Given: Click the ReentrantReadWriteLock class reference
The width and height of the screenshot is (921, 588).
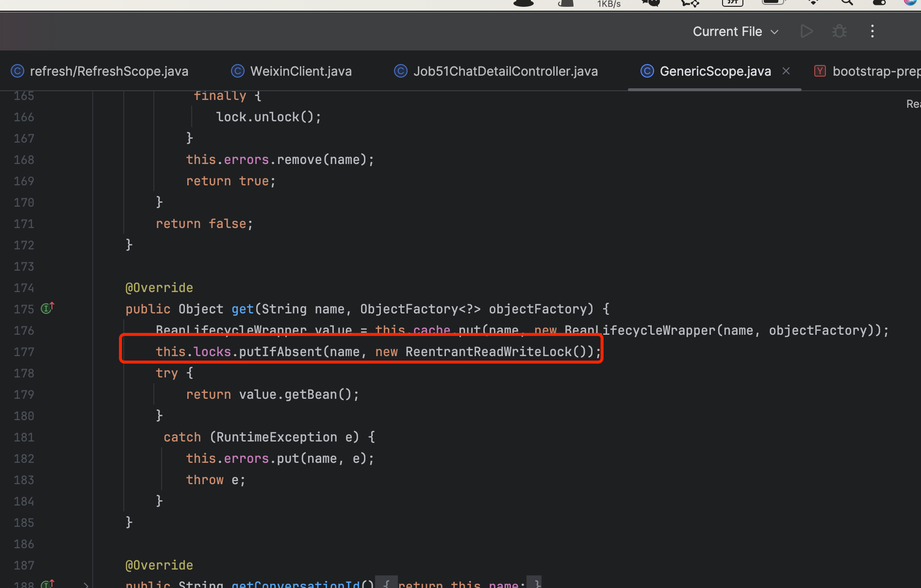Looking at the screenshot, I should [488, 352].
